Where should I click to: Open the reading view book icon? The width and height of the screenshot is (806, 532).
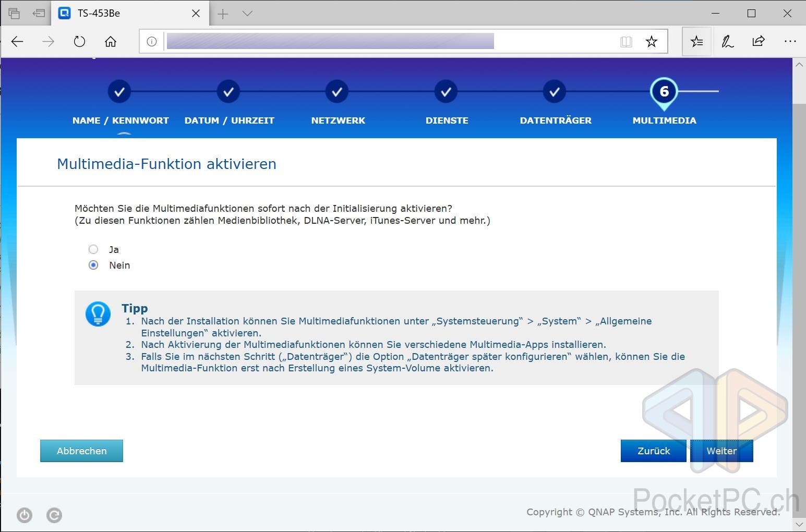[626, 42]
